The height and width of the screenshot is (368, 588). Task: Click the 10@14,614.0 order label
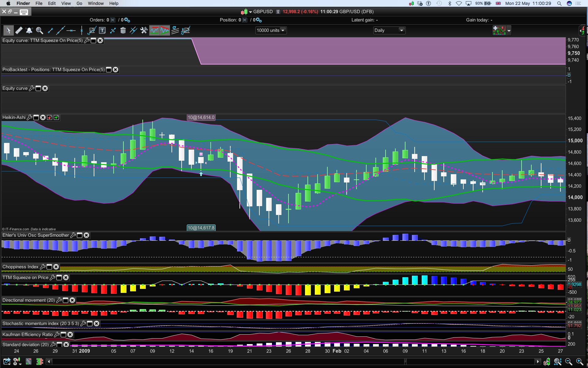(201, 117)
